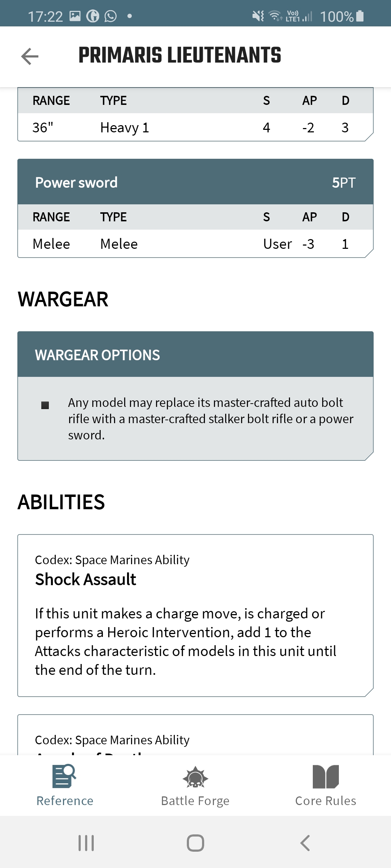Open the Battle Forge skull icon
Viewport: 391px width, 868px height.
(x=195, y=777)
